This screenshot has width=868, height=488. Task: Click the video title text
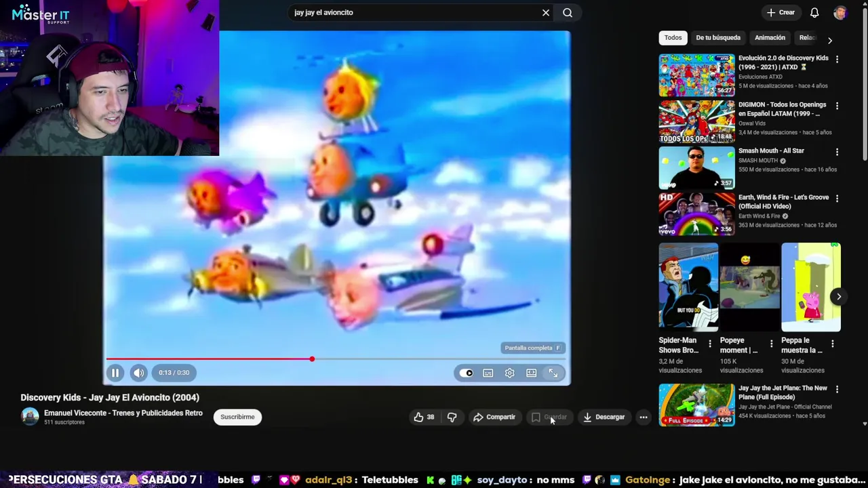click(x=110, y=398)
